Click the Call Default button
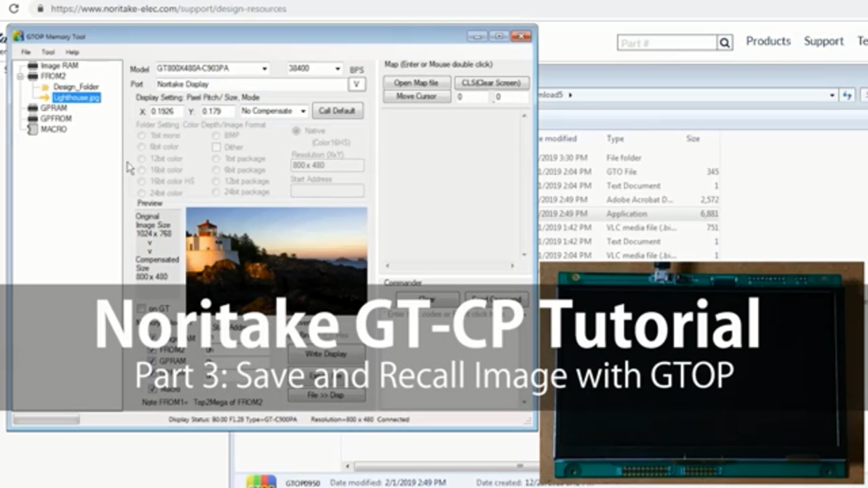This screenshot has height=488, width=868. point(337,110)
